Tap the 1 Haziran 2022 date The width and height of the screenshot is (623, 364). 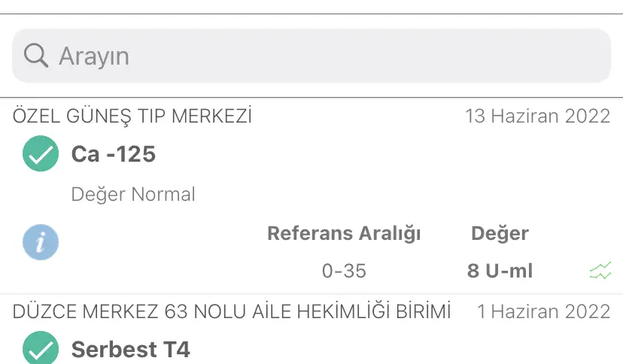coord(543,311)
